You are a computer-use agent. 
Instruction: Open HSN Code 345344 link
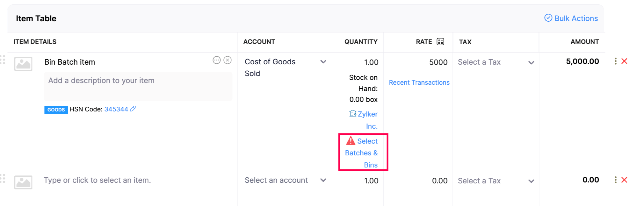pos(116,109)
